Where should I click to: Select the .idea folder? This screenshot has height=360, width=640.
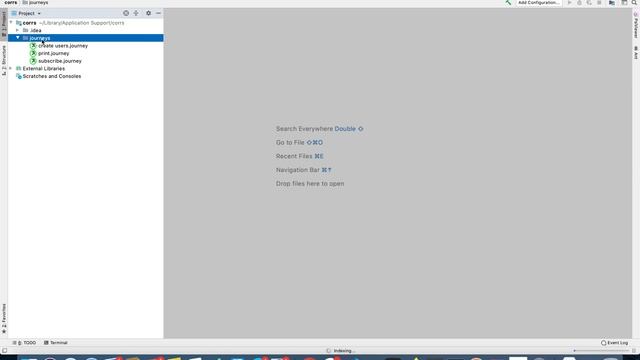36,30
